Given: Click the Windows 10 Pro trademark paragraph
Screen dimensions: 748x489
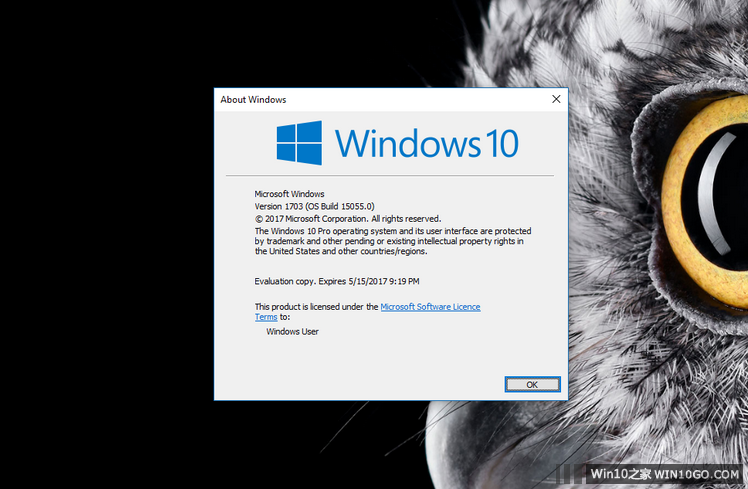Looking at the screenshot, I should point(393,241).
